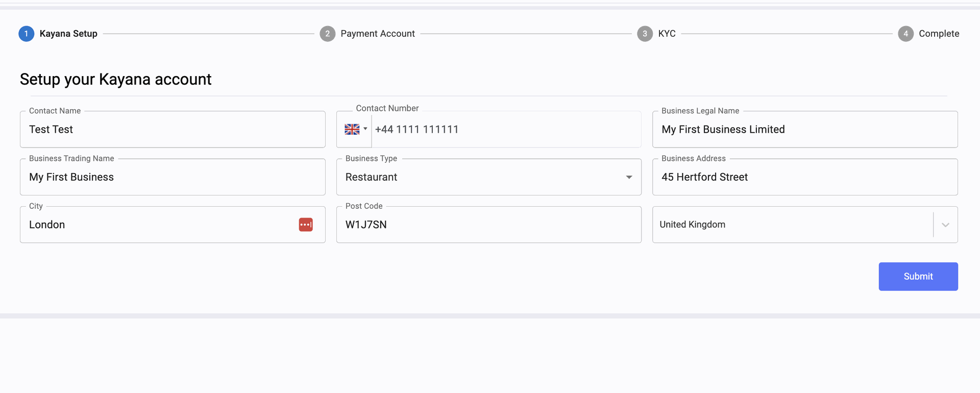Click the password manager icon in City field
This screenshot has width=980, height=393.
point(306,225)
